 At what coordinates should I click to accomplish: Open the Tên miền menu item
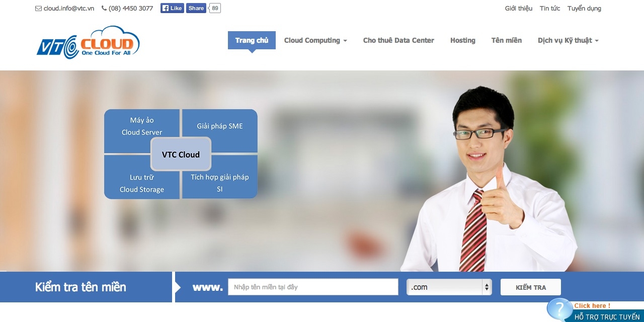pyautogui.click(x=507, y=40)
